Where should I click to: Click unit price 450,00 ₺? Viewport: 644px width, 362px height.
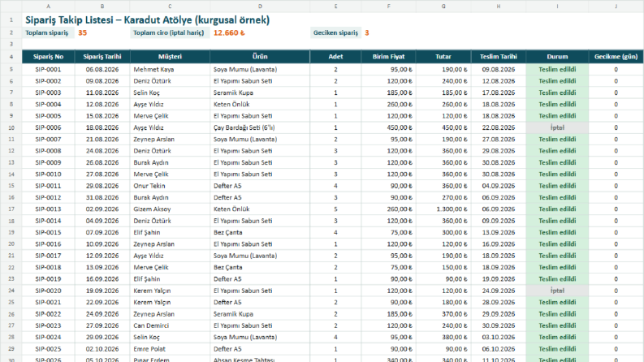[388, 127]
